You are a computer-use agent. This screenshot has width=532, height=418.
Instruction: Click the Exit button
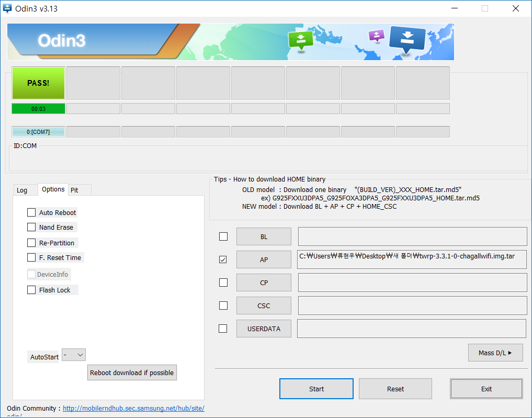(486, 389)
